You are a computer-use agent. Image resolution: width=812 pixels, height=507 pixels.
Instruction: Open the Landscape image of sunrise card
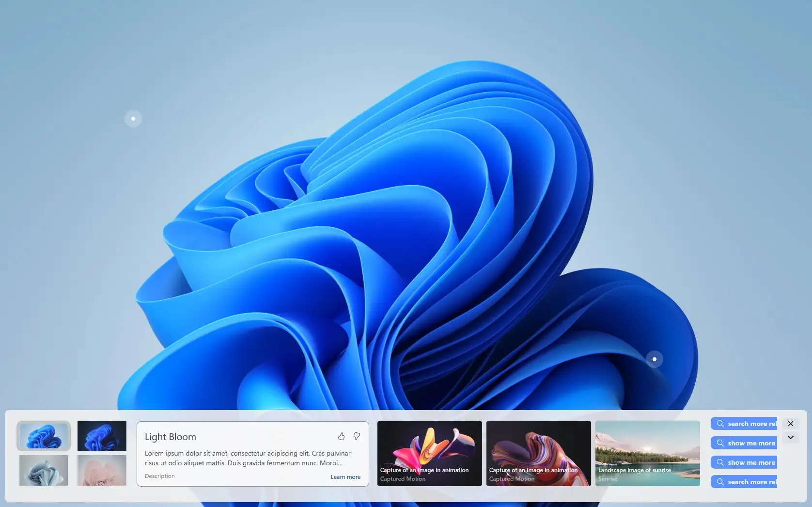[x=648, y=453]
